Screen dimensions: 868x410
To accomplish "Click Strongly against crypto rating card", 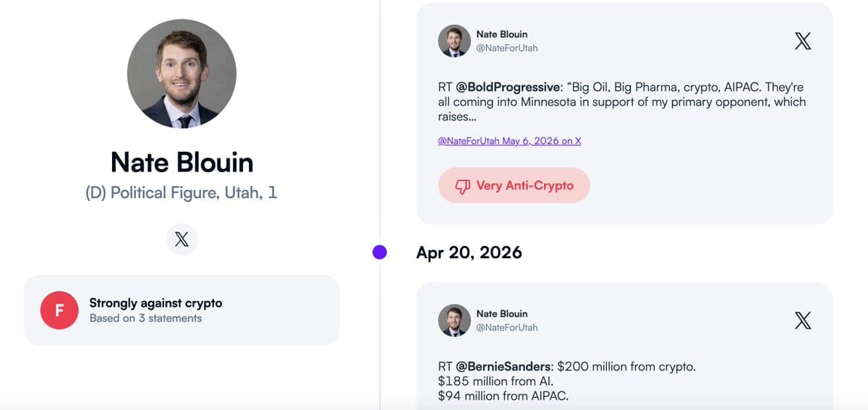I will click(182, 310).
